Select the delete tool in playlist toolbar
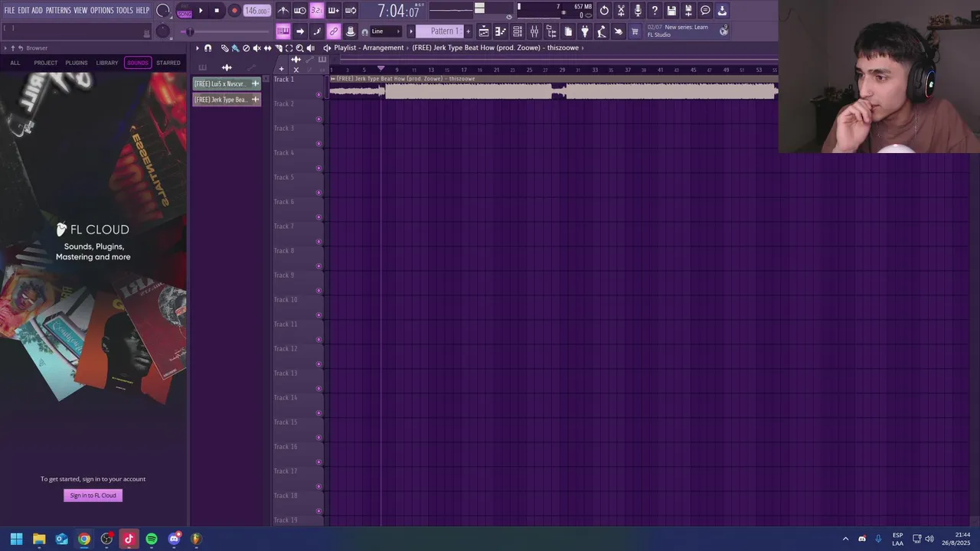The image size is (980, 551). (x=246, y=47)
